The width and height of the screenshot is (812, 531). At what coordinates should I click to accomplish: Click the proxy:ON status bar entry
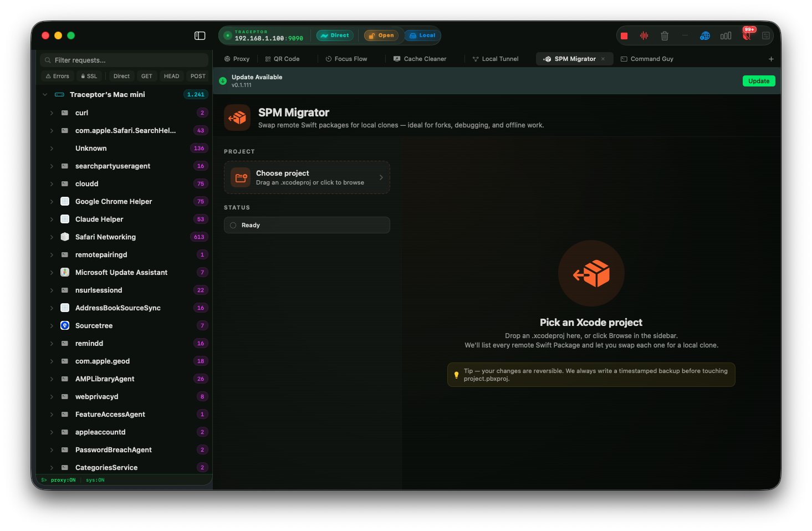63,480
